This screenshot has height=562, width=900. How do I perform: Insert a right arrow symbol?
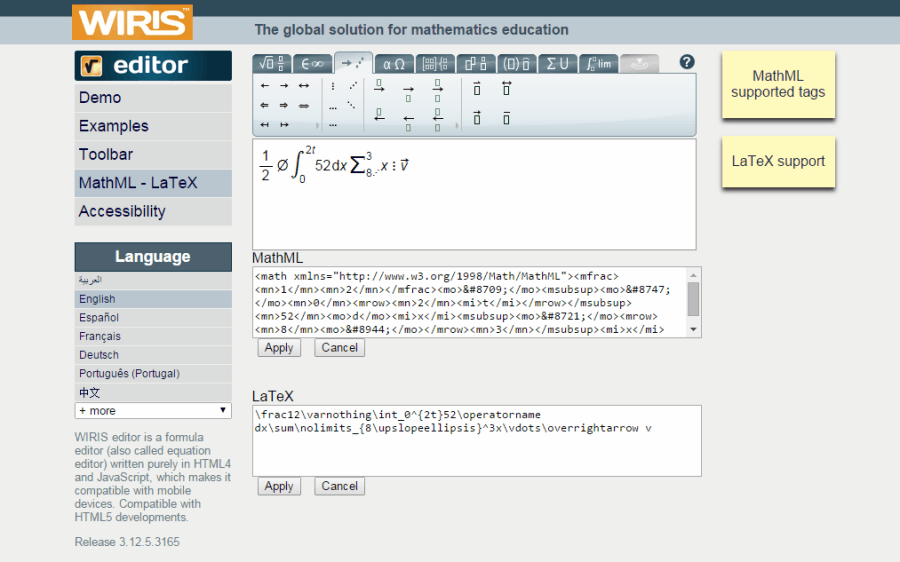pos(284,86)
